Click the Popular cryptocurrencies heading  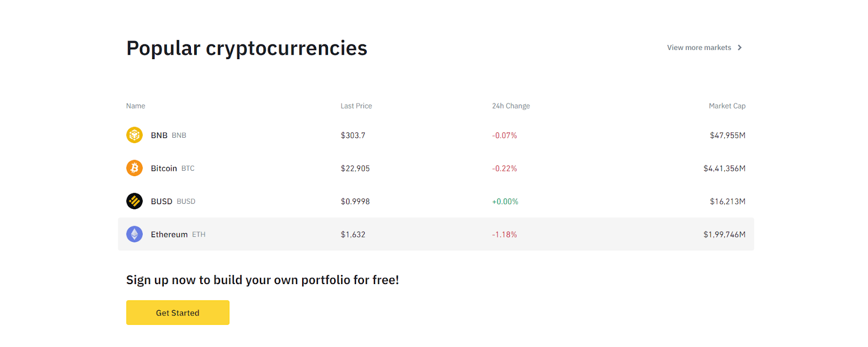(x=247, y=48)
